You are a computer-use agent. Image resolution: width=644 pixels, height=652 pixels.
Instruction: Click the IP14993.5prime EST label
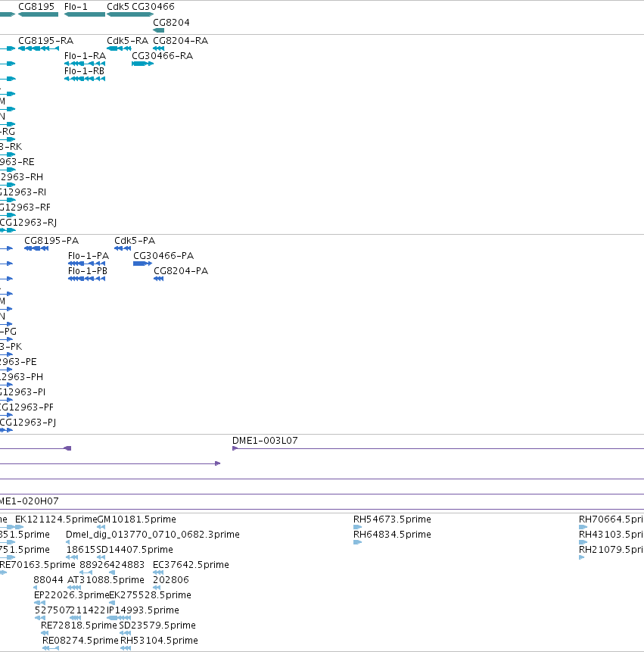coord(143,610)
